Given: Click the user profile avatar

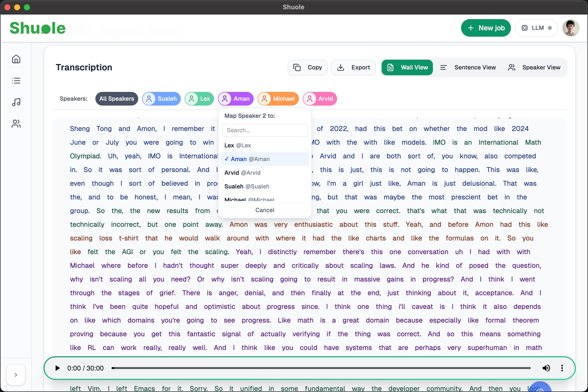Looking at the screenshot, I should [x=570, y=28].
